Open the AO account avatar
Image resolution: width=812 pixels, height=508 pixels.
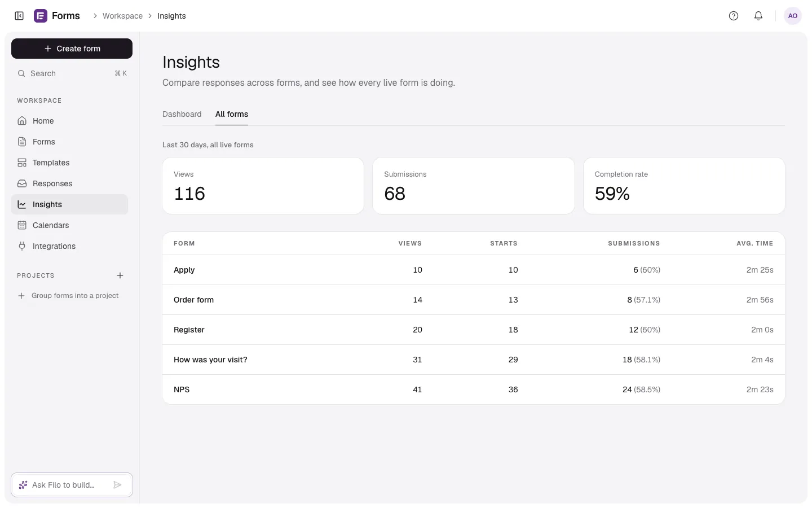pyautogui.click(x=793, y=16)
